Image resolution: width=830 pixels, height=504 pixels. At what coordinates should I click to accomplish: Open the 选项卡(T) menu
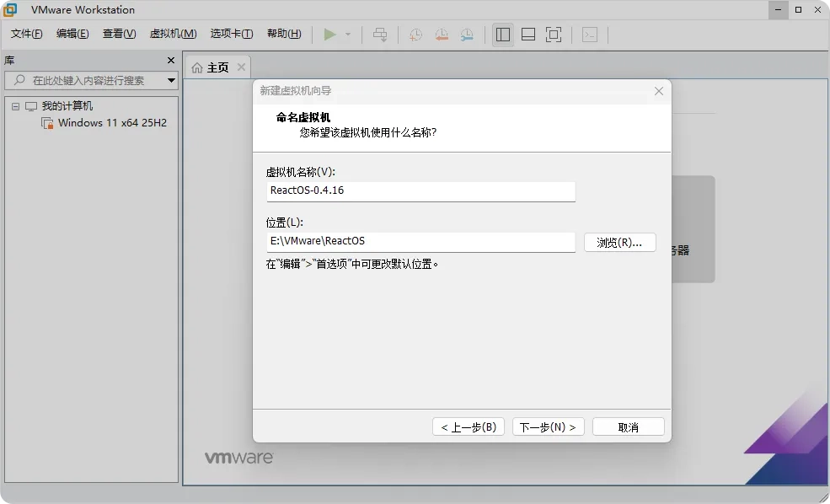coord(232,34)
